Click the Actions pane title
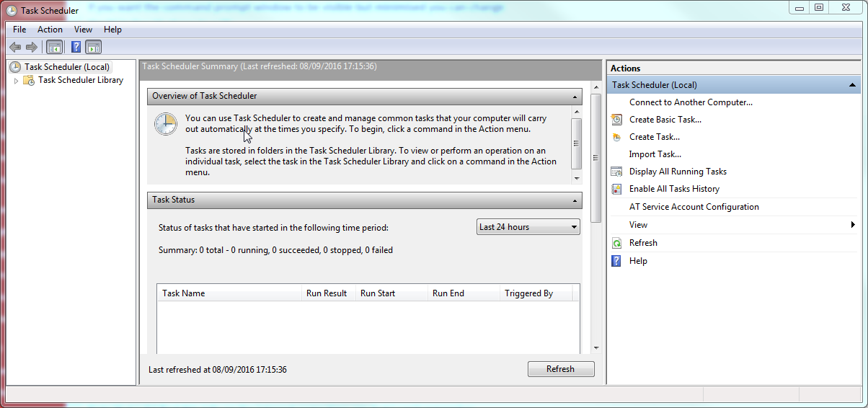This screenshot has height=408, width=868. 626,68
